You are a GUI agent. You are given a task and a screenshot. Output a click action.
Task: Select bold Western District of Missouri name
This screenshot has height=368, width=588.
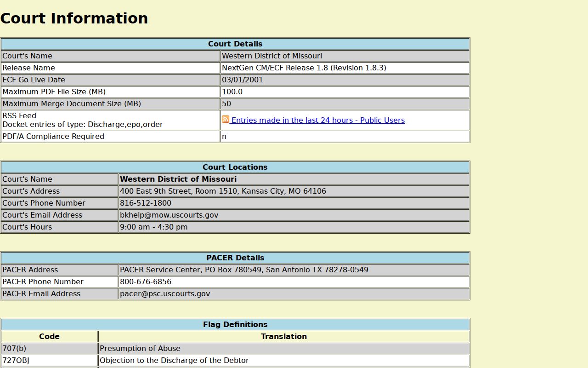tap(178, 179)
